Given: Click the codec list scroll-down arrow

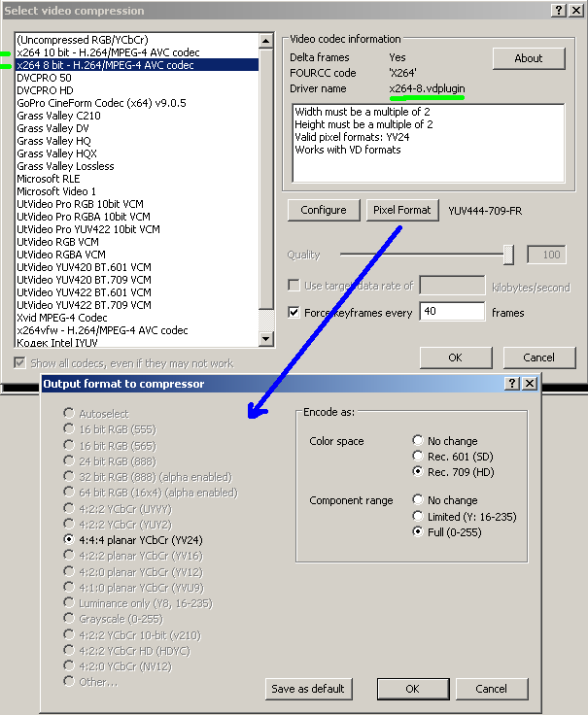Looking at the screenshot, I should [266, 338].
